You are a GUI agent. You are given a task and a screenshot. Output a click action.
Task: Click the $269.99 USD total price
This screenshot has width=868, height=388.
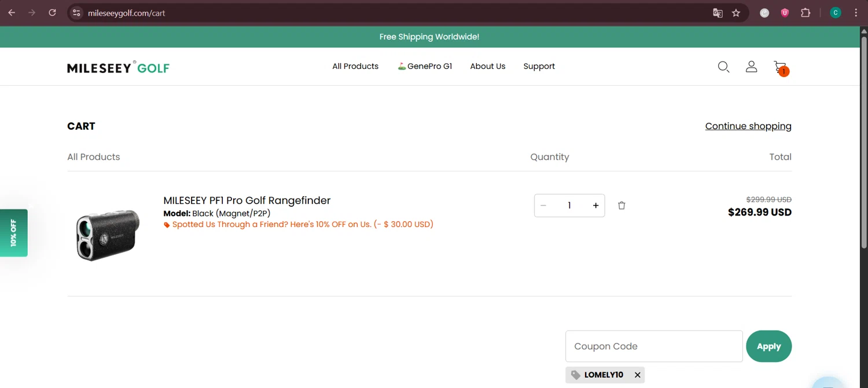click(x=760, y=213)
